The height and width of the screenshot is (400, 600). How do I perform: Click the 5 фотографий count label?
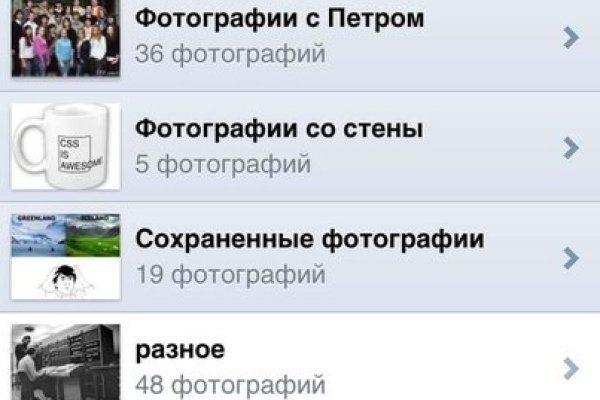coord(223,164)
